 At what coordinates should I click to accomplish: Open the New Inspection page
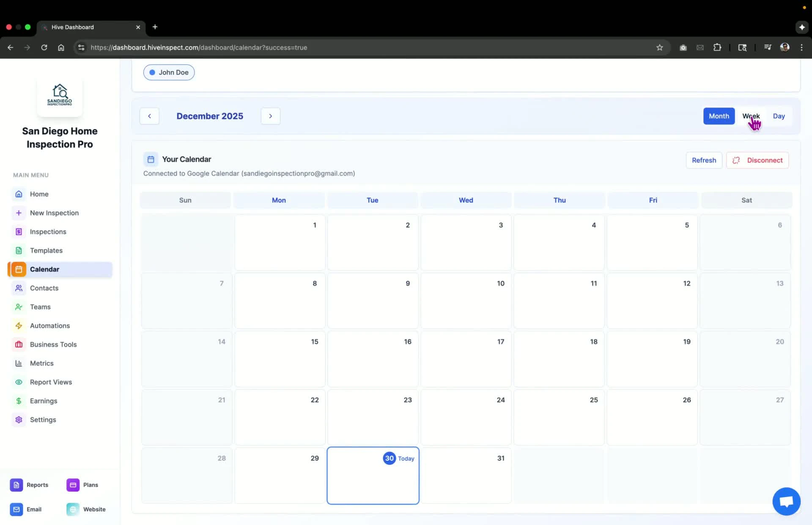coord(54,213)
